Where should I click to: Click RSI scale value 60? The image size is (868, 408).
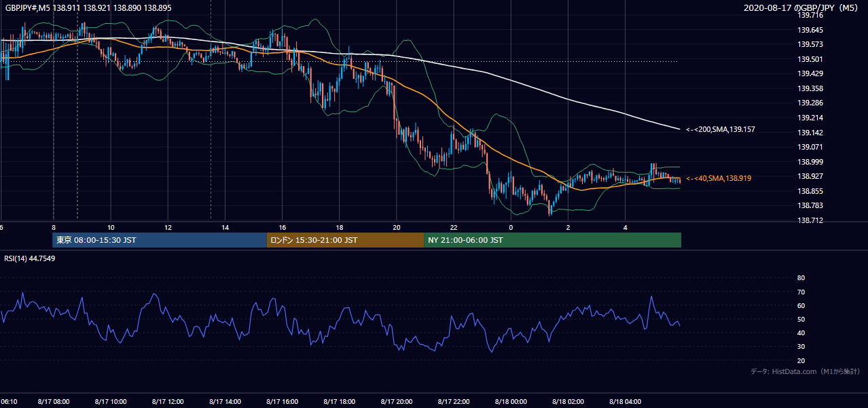pos(801,305)
